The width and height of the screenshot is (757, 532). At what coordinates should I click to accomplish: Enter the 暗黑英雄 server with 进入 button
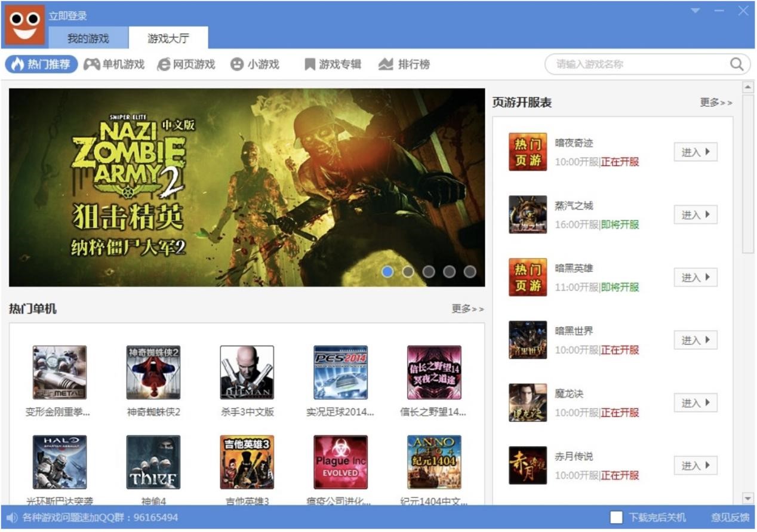pyautogui.click(x=696, y=277)
